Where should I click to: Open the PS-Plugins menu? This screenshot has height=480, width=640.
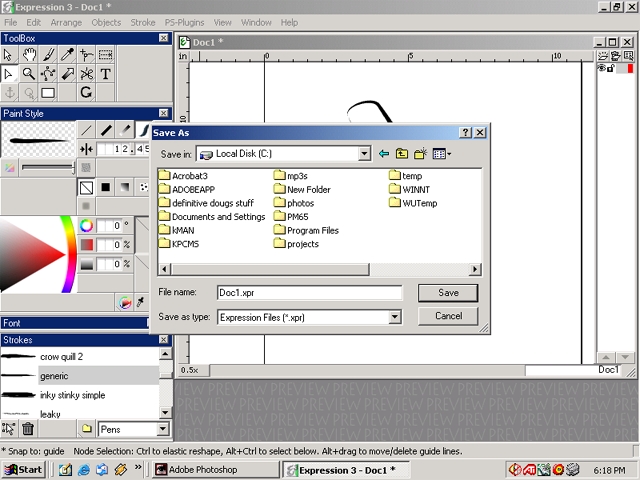[x=184, y=22]
